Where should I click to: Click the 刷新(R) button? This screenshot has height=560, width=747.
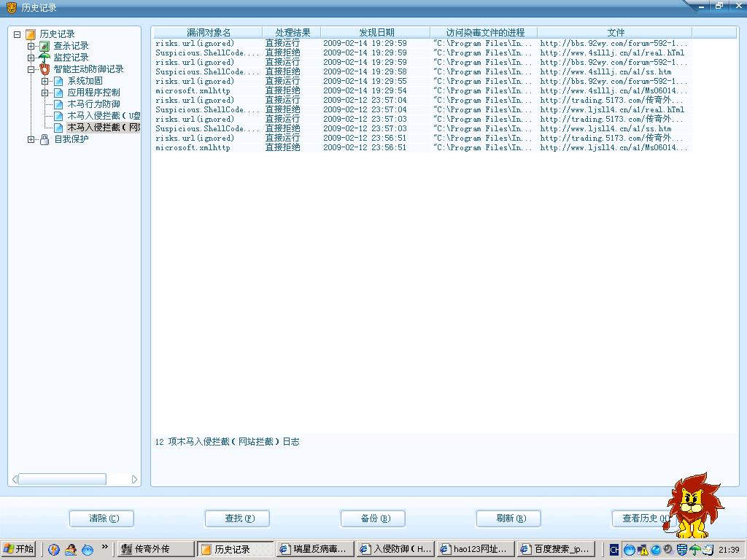(508, 518)
